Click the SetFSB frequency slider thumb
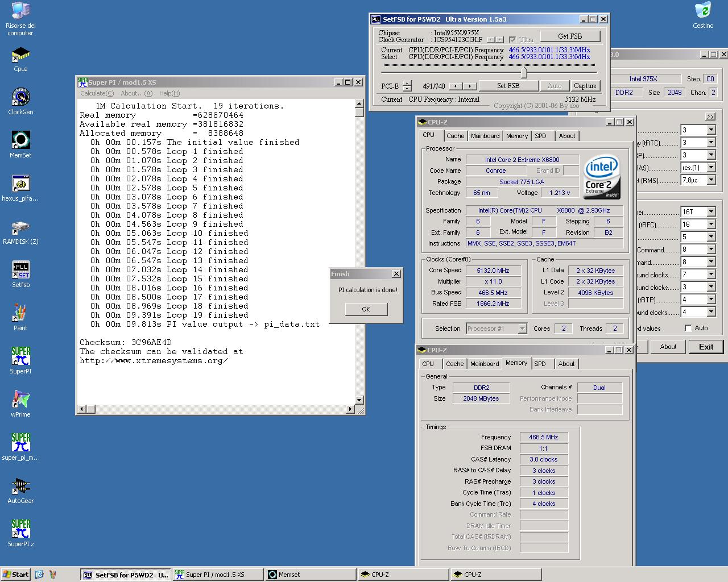This screenshot has width=728, height=582. [524, 73]
